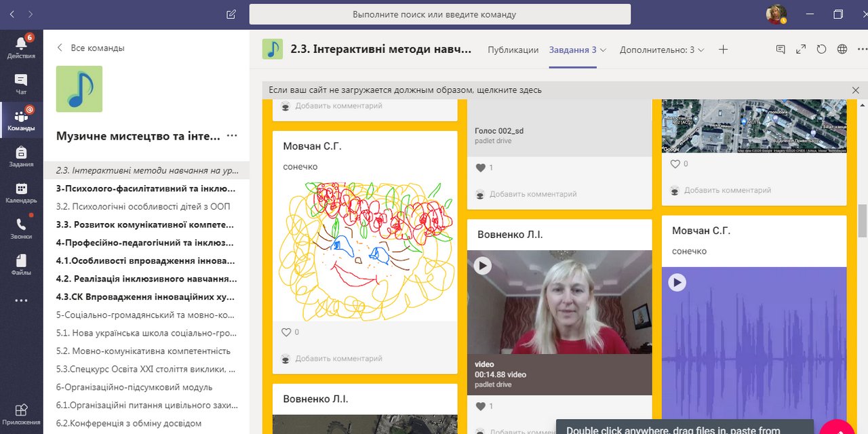Open the profile avatar menu
This screenshot has height=434, width=868.
(x=776, y=14)
